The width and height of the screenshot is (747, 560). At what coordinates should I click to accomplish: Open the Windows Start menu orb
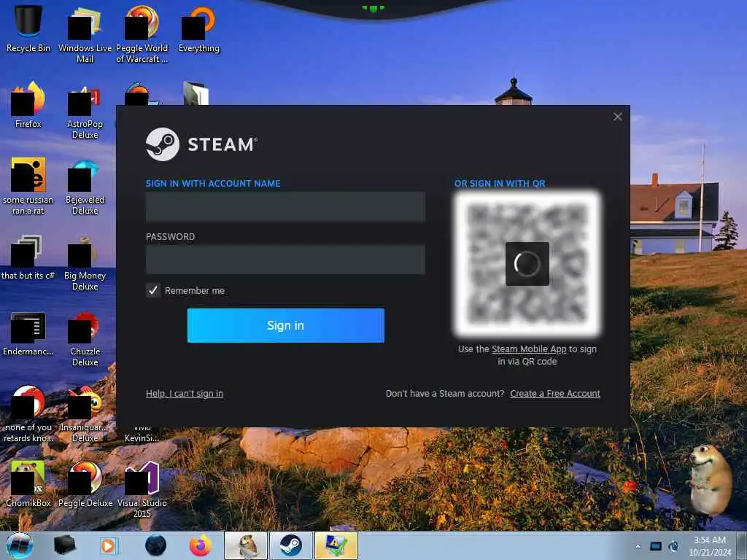tap(19, 545)
